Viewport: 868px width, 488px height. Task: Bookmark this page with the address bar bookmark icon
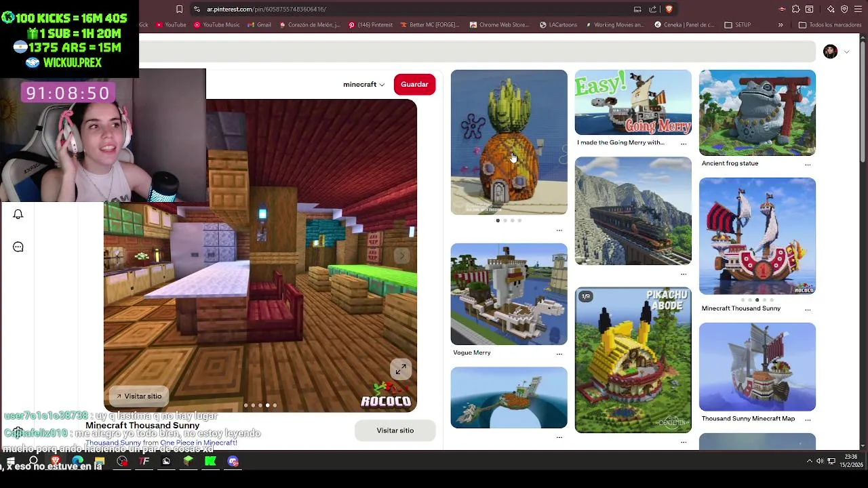point(179,9)
